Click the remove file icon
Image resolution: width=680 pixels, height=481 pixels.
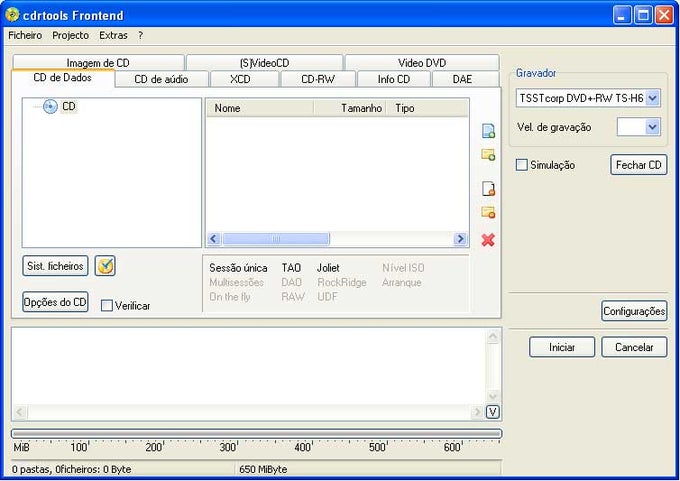pyautogui.click(x=489, y=189)
